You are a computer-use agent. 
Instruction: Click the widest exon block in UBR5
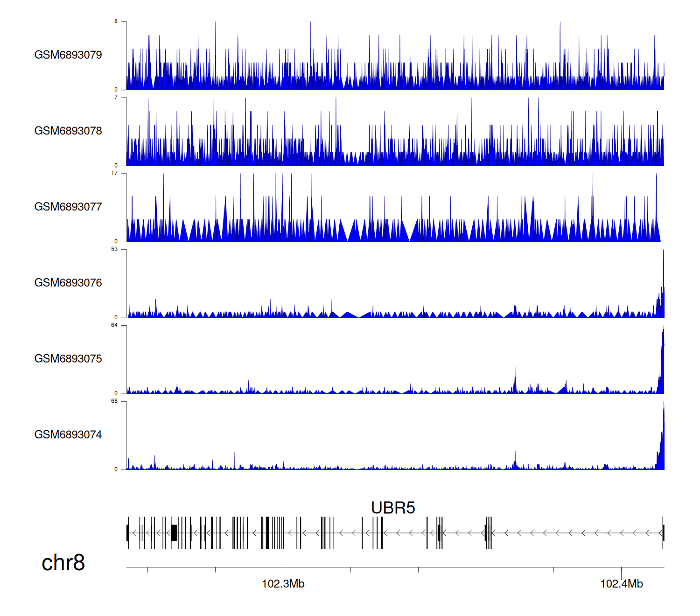click(x=174, y=532)
